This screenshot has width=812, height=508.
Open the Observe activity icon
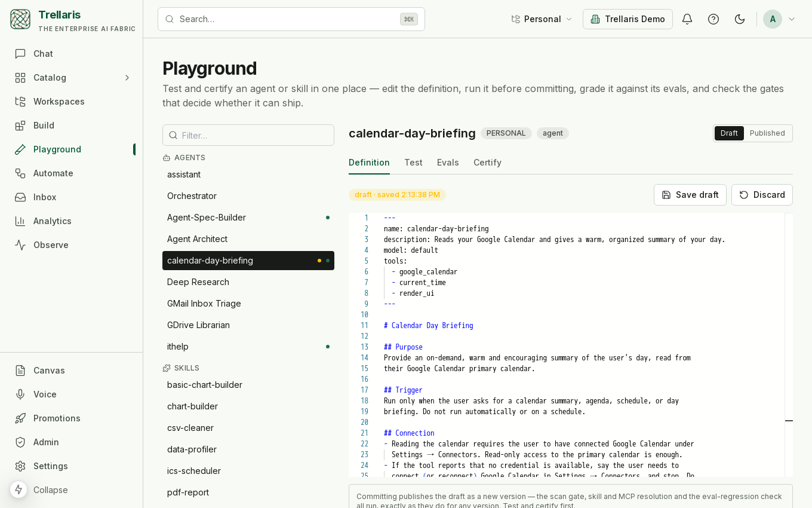[x=20, y=245]
